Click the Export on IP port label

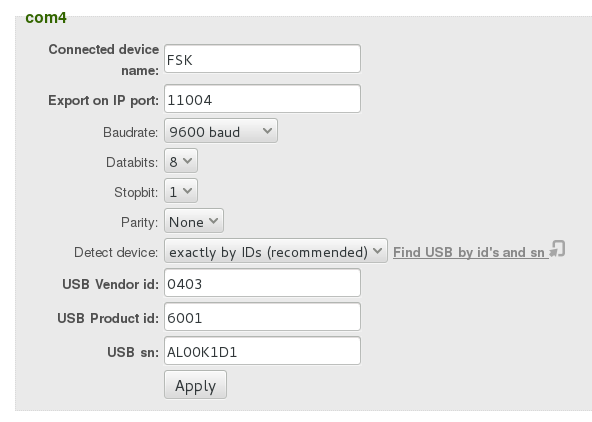103,100
